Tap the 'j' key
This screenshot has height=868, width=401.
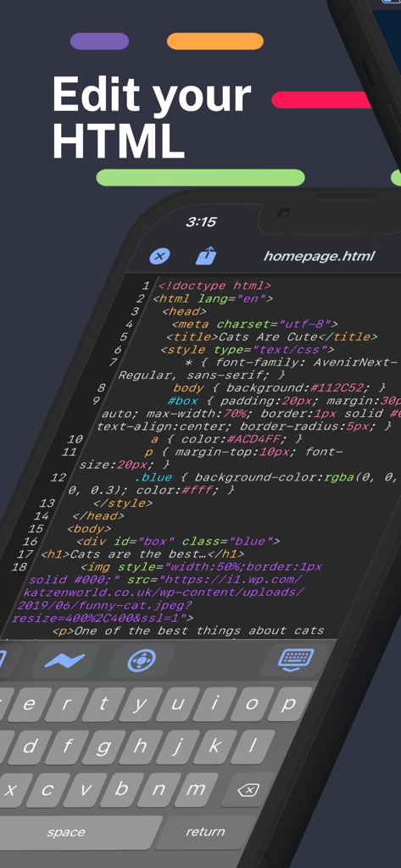(178, 748)
